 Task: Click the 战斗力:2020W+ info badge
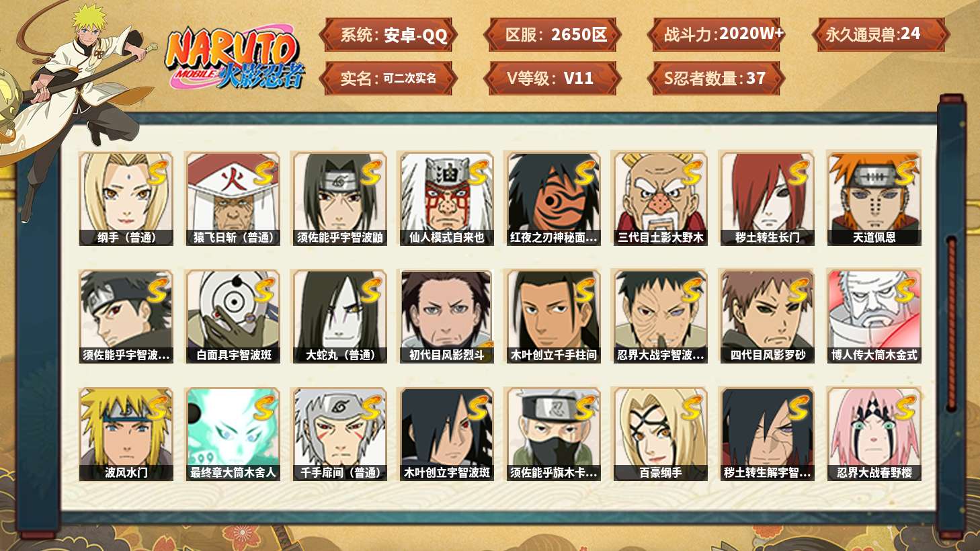[717, 34]
